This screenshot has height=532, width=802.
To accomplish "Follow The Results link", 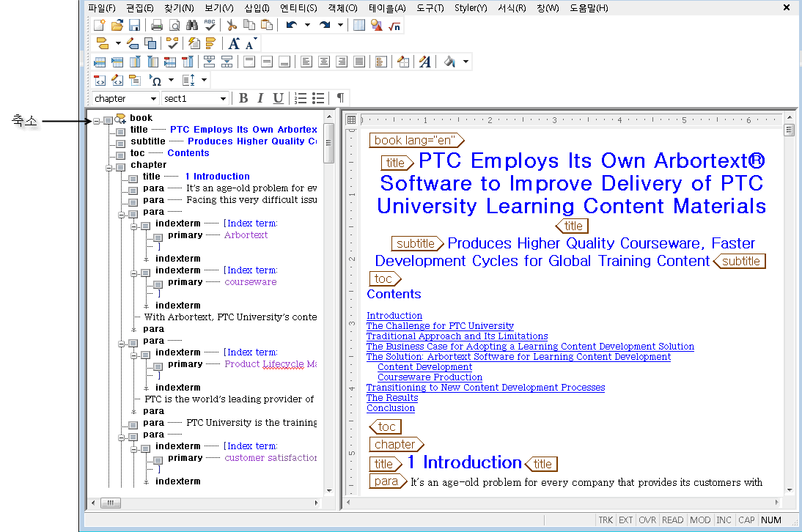I will [x=392, y=398].
